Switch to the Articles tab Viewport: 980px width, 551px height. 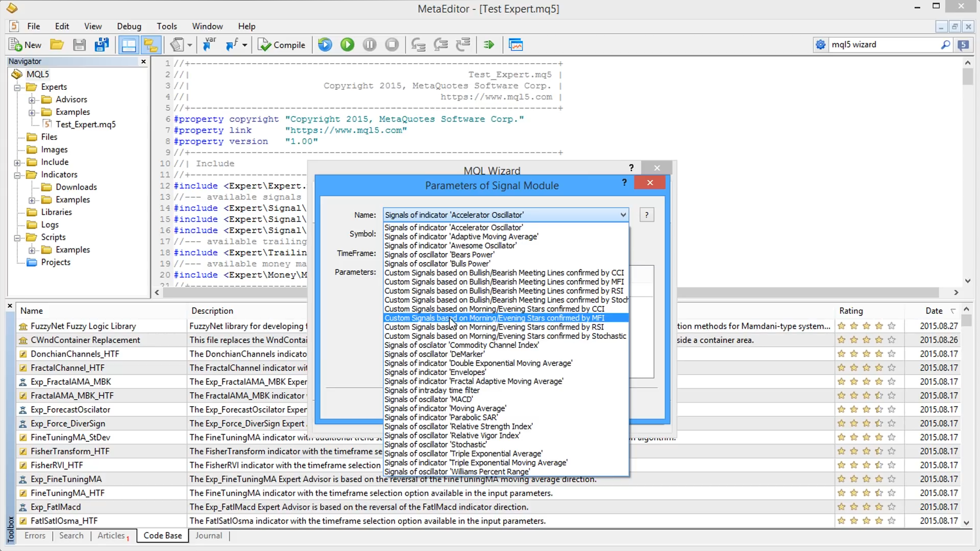[x=112, y=536]
